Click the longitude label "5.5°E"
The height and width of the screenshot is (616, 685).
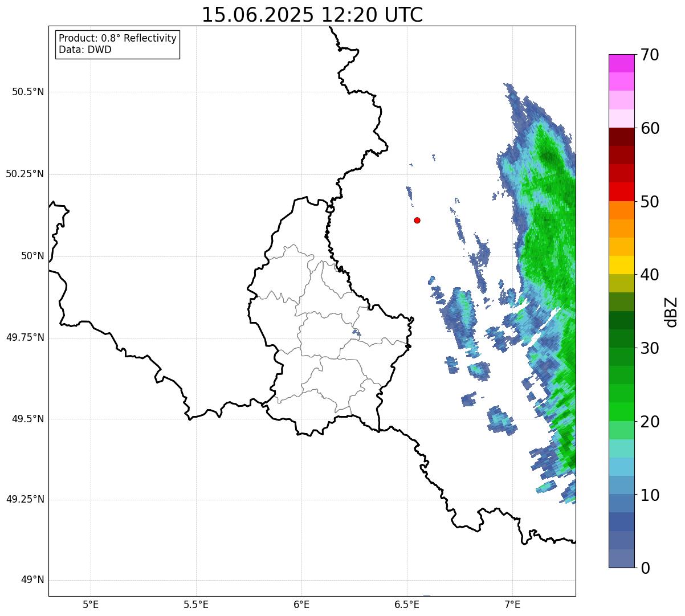pyautogui.click(x=196, y=604)
